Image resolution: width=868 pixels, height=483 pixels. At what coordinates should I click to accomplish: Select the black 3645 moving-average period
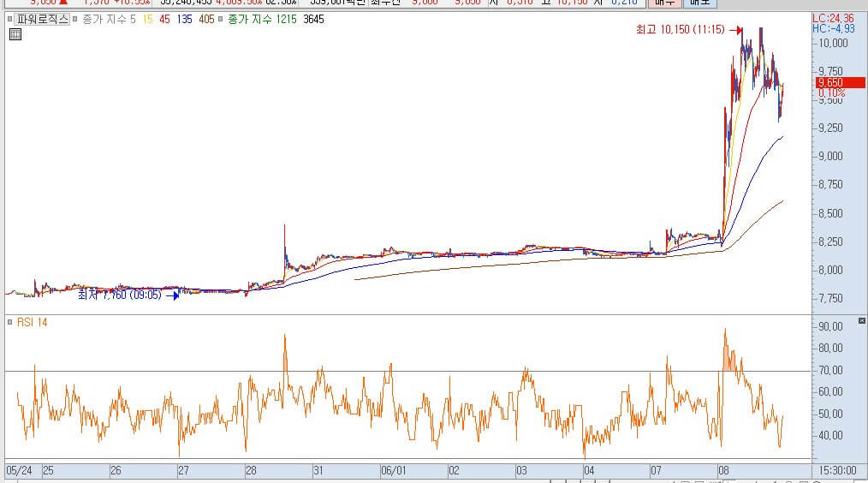(313, 20)
